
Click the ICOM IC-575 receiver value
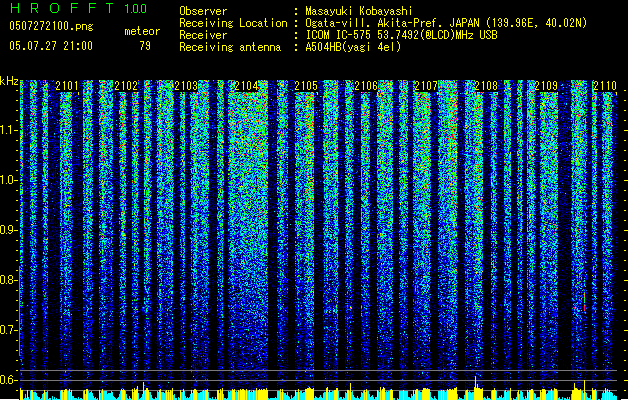coord(401,35)
